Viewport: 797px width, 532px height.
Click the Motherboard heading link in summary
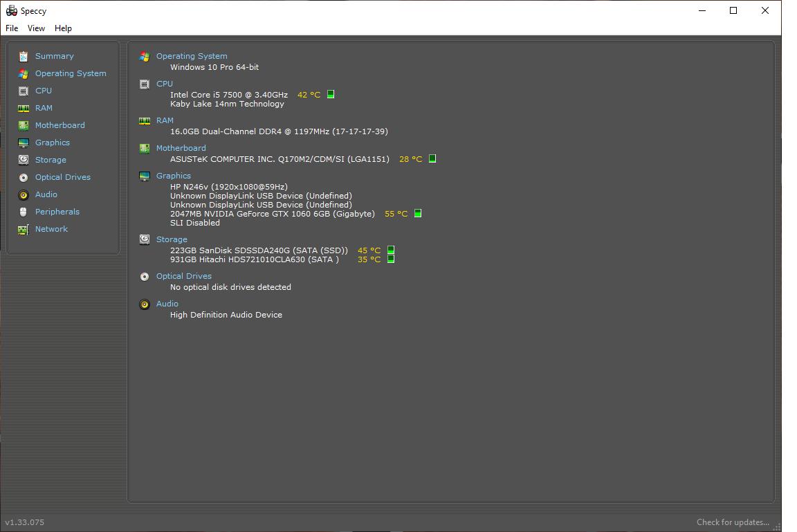[x=181, y=148]
